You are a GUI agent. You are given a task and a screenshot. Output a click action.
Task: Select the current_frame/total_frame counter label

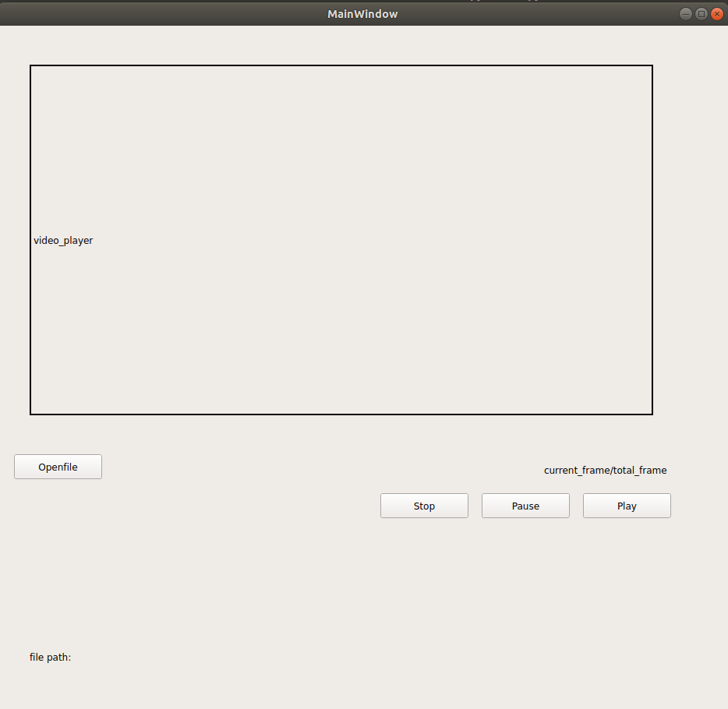click(605, 471)
